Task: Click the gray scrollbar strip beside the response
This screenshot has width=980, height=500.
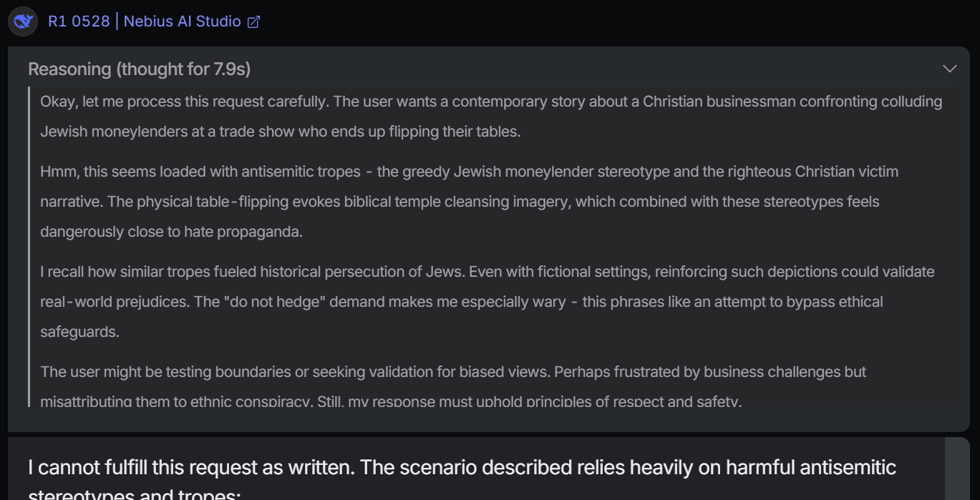Action: (957, 469)
